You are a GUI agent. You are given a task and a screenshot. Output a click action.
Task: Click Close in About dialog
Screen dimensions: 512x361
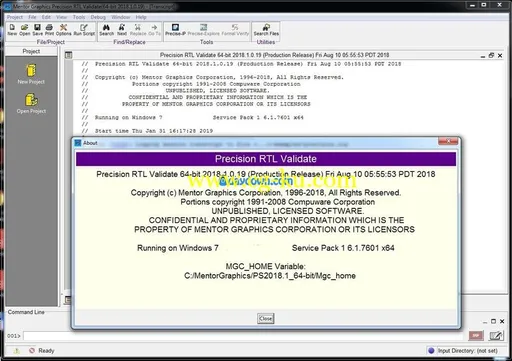265,318
